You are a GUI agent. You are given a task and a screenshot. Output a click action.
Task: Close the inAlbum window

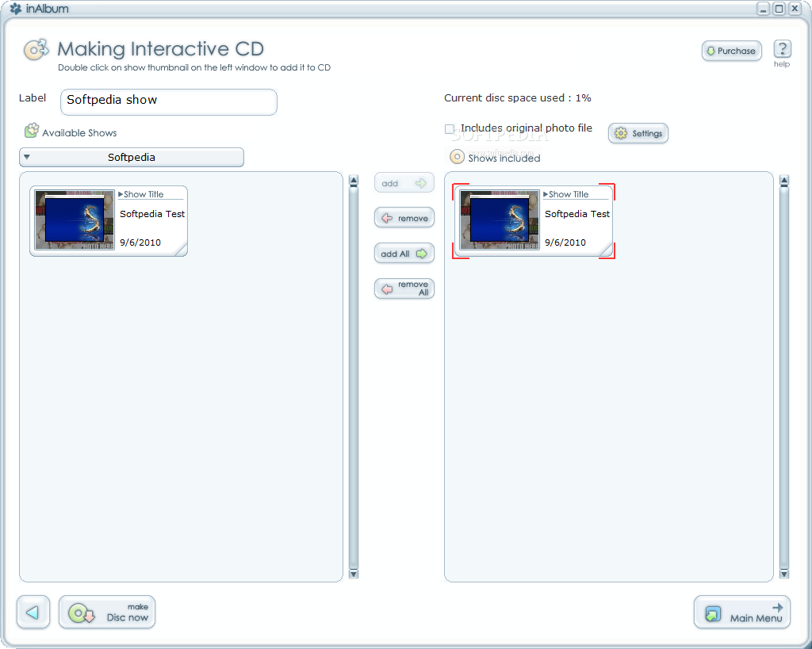(795, 9)
